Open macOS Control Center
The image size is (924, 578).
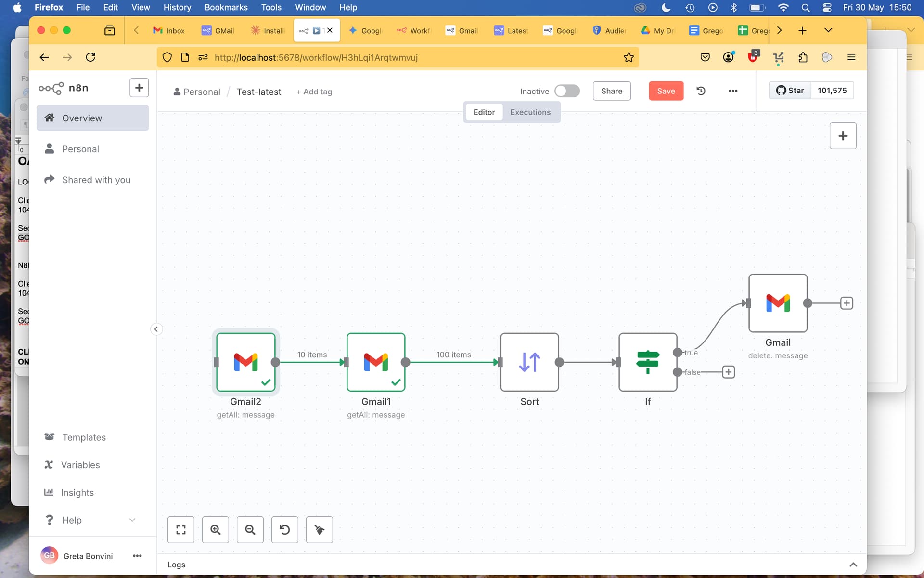tap(827, 7)
